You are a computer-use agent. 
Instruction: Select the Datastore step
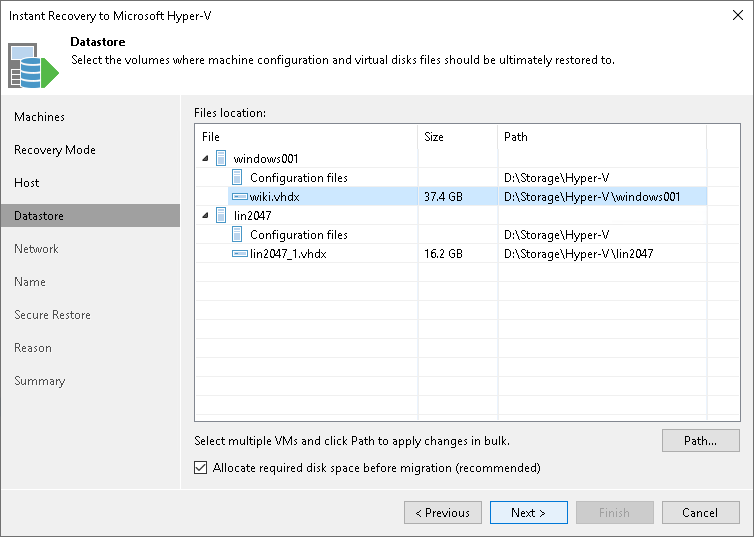coord(90,215)
